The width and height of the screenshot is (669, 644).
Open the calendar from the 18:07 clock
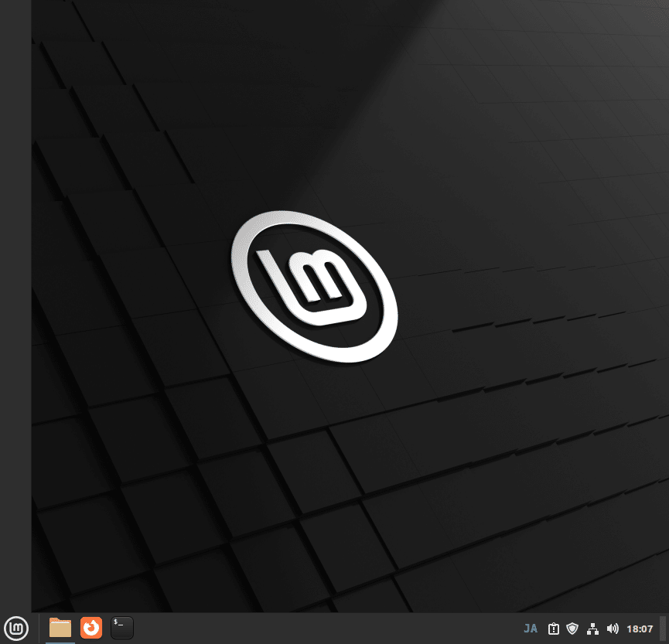tap(640, 629)
